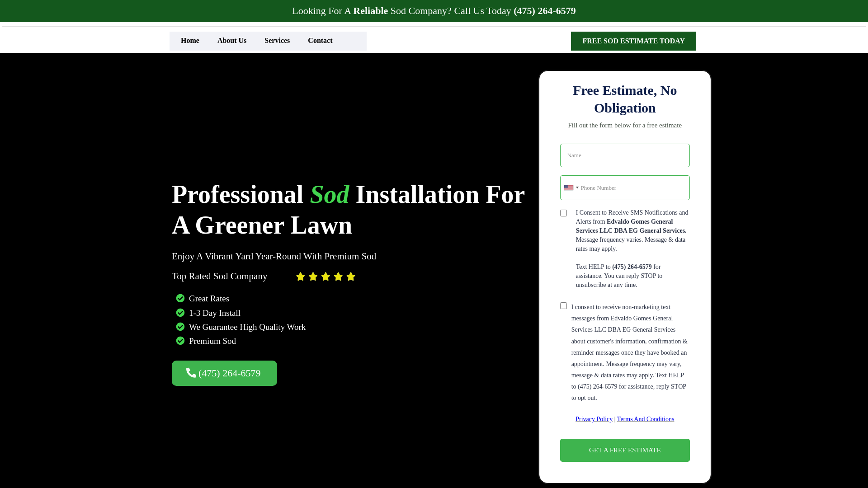Open the US flag country code dropdown
Viewport: 868px width, 488px height.
[571, 188]
